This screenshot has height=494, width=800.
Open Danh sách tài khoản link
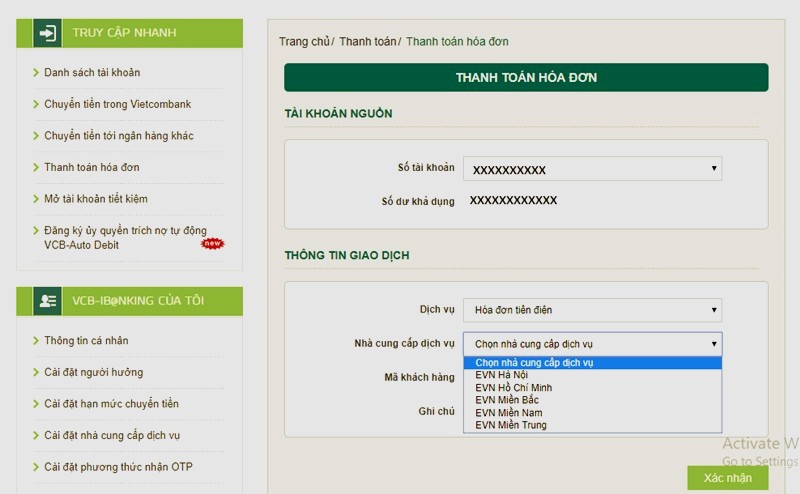click(92, 73)
